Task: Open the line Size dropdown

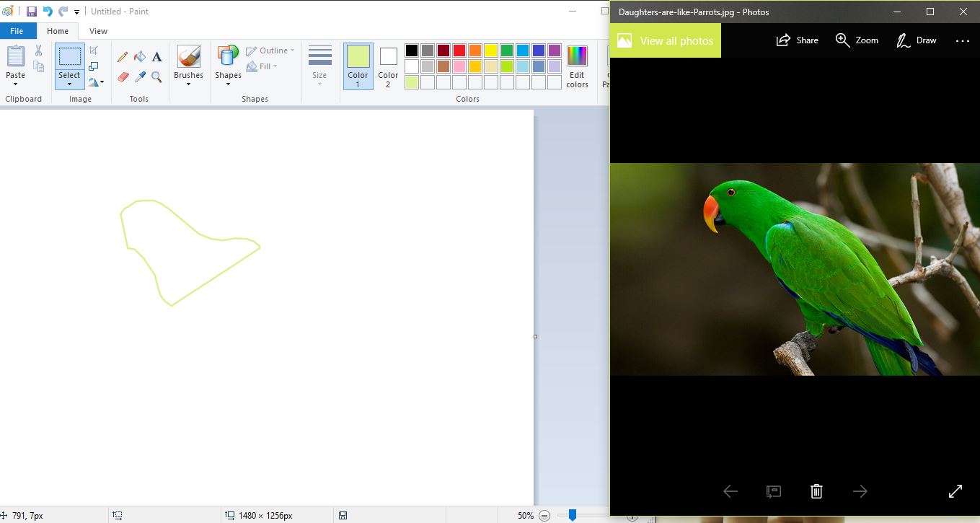Action: click(319, 65)
